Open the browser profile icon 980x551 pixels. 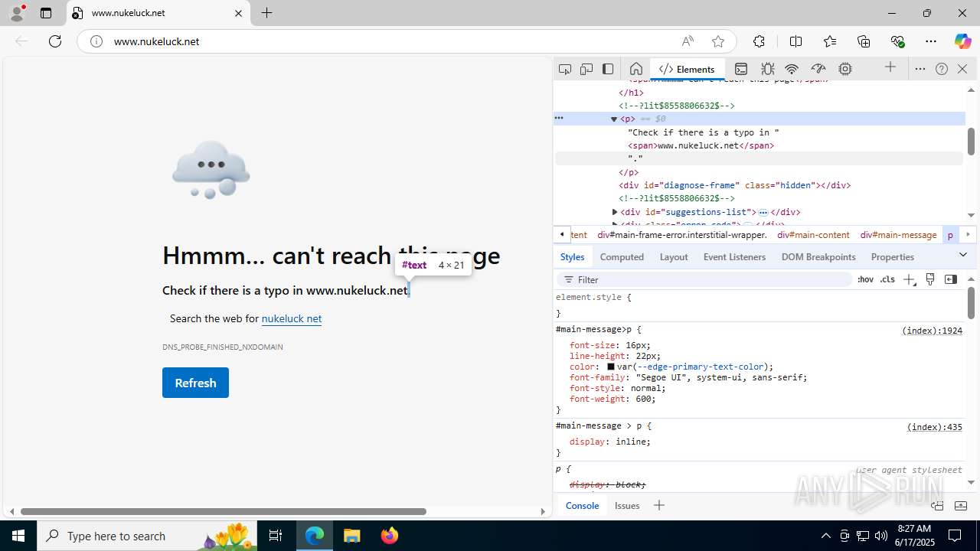pyautogui.click(x=17, y=13)
